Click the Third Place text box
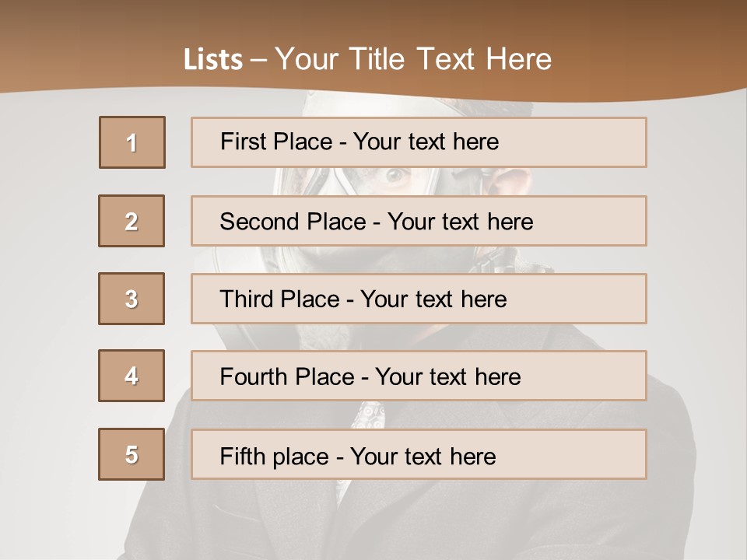747x560 pixels. click(419, 299)
